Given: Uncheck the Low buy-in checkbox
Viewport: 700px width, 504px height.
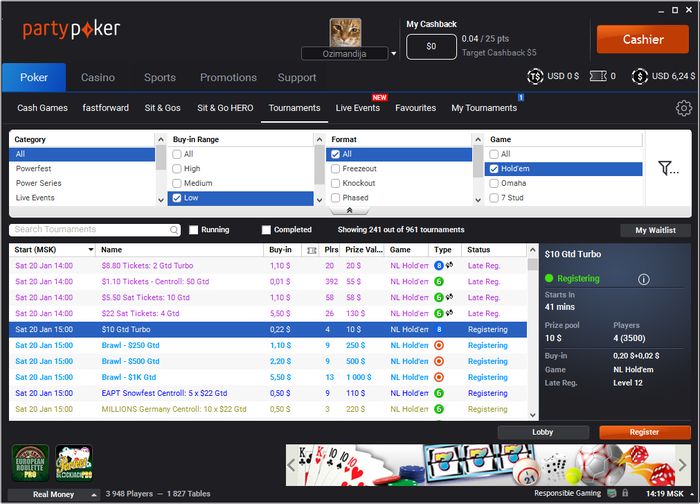Looking at the screenshot, I should (x=177, y=198).
